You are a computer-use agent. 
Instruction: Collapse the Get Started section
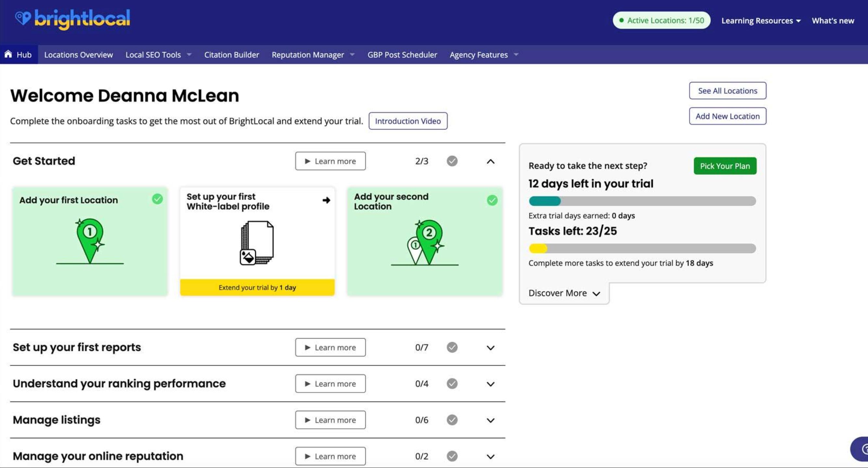pyautogui.click(x=491, y=161)
